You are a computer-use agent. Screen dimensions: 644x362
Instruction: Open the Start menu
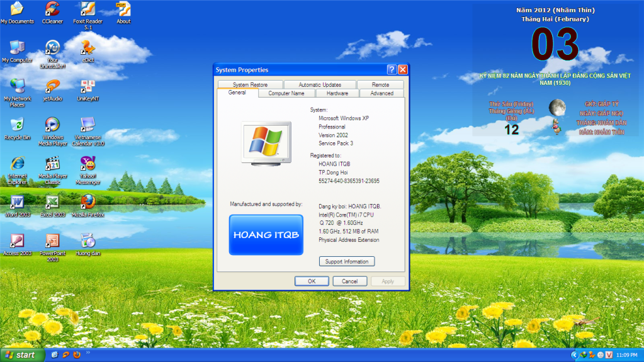pos(22,355)
